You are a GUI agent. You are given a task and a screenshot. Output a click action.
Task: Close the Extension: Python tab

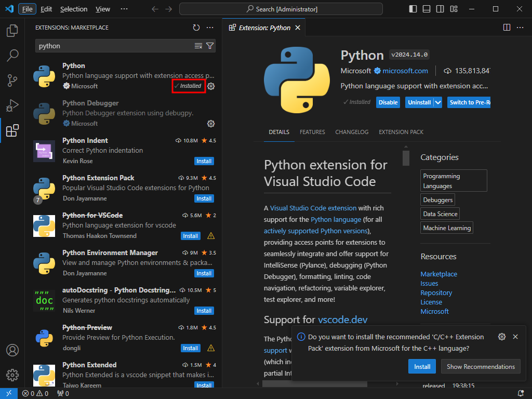(298, 28)
